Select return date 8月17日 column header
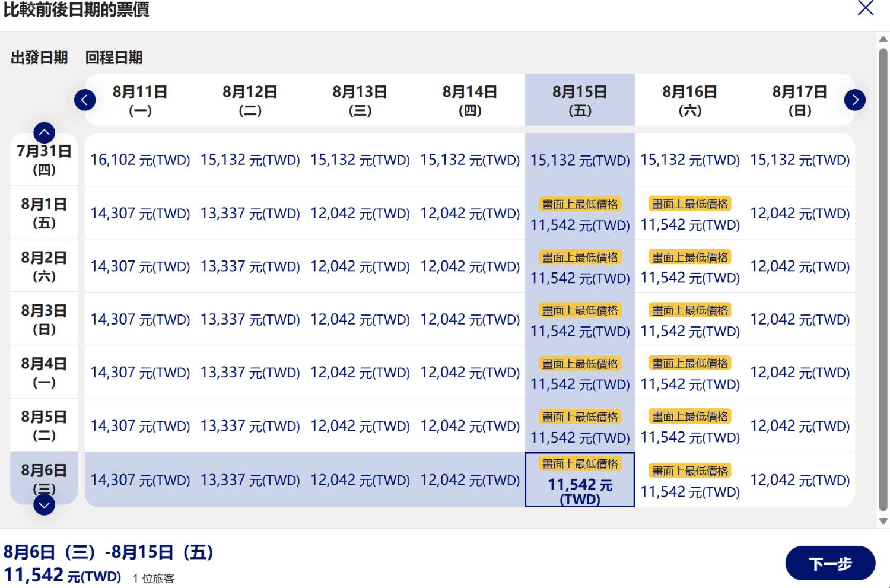The image size is (890, 588). 800,100
